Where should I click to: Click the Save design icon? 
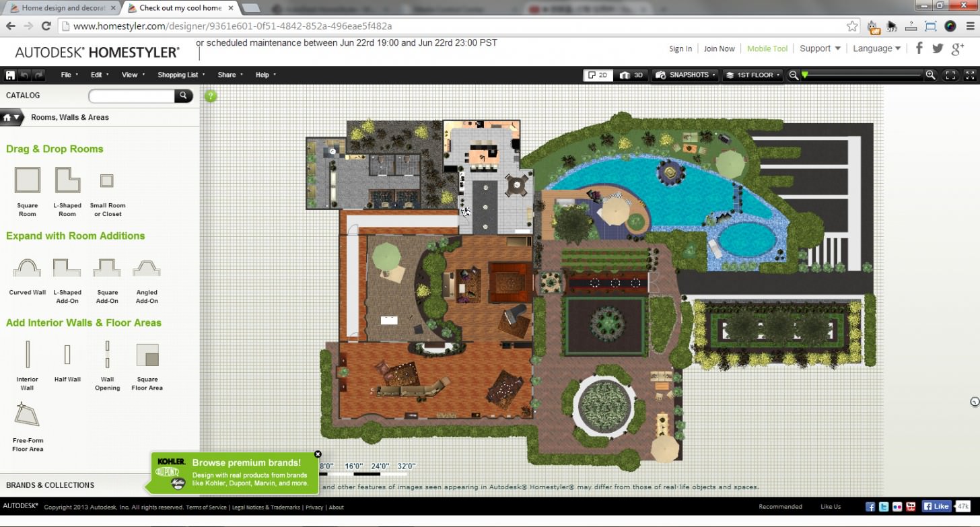click(9, 75)
